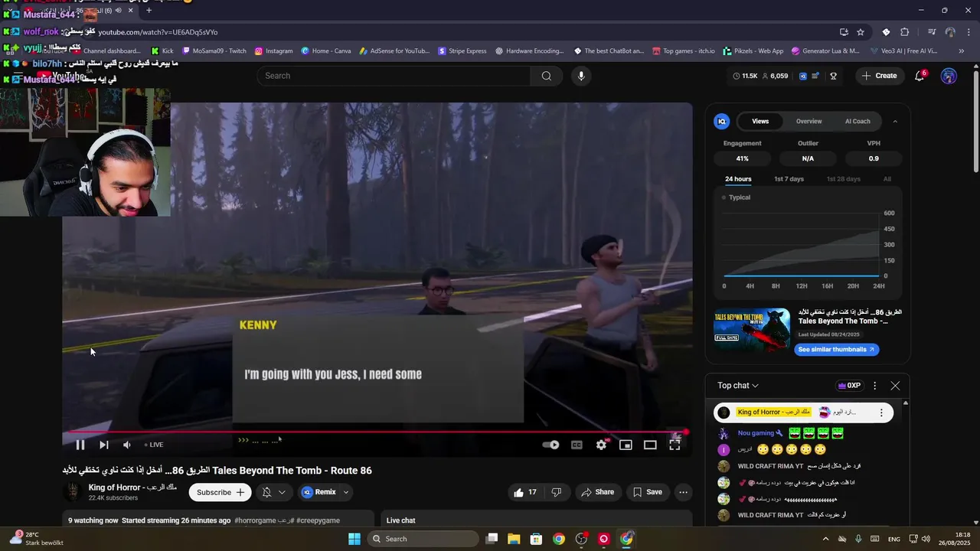The image size is (980, 551).
Task: Focus the YouTube search box
Action: point(394,76)
